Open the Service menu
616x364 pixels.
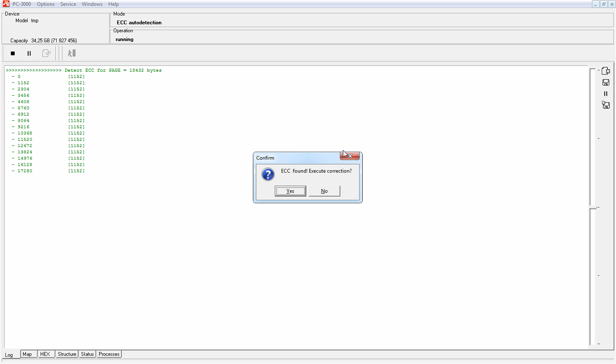pos(68,4)
